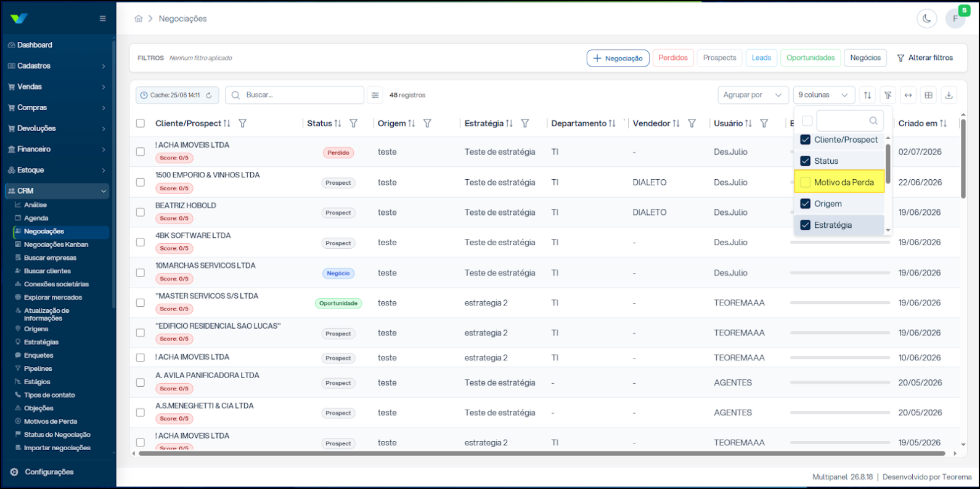Sort by Criado em column arrows
This screenshot has height=489, width=980.
pos(943,123)
